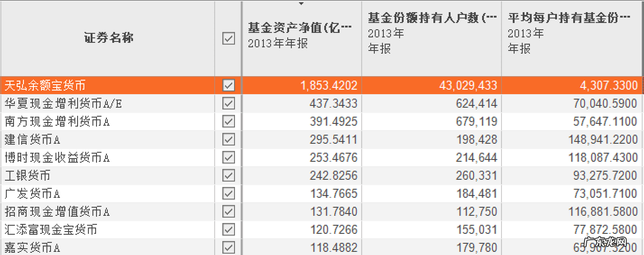Click net asset value cell 120.7266

(302, 230)
